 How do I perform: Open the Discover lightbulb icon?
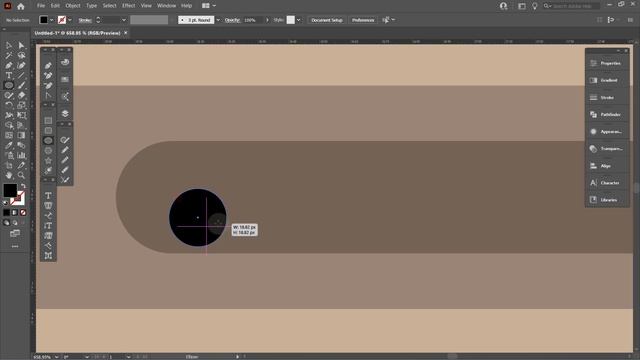coord(534,6)
